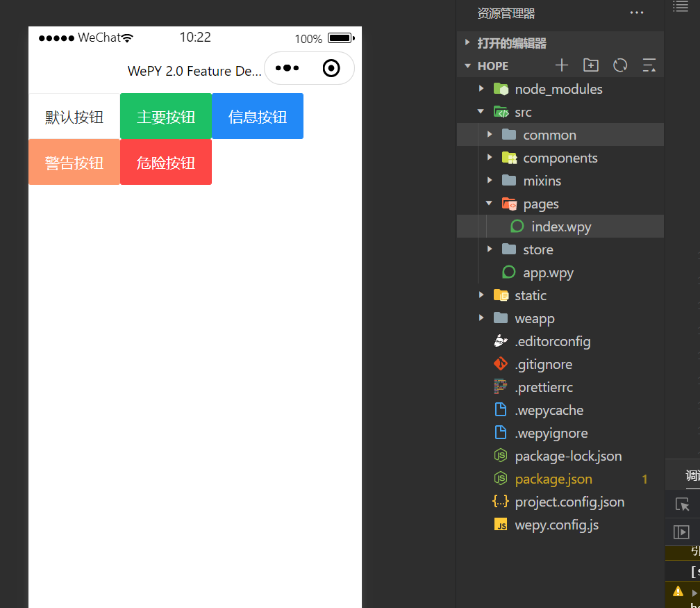Click the wepy.config.js JS file icon

coord(501,525)
